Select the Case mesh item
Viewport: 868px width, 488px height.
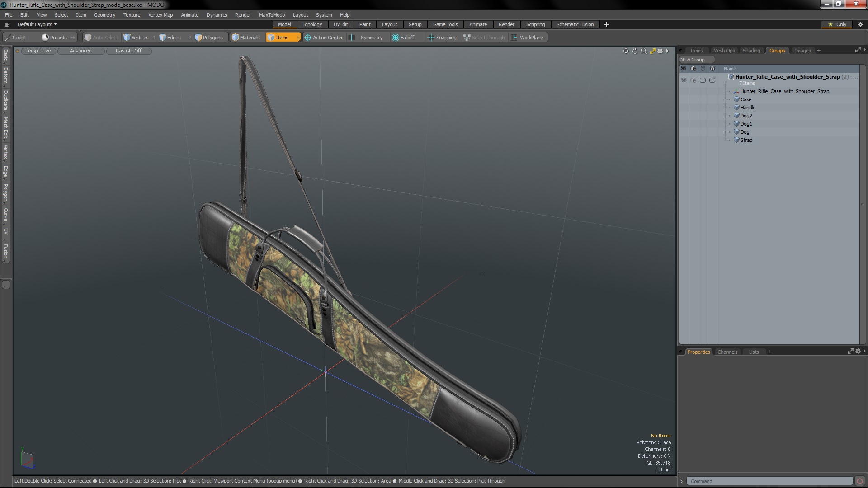tap(746, 99)
